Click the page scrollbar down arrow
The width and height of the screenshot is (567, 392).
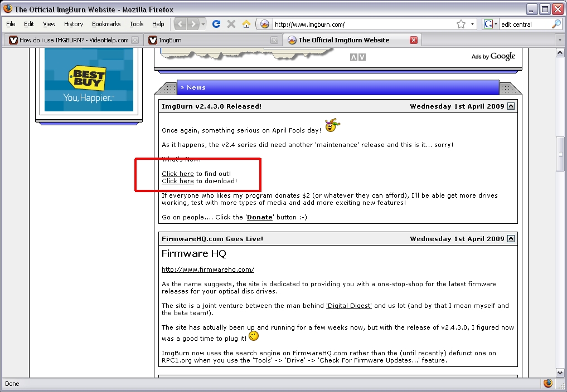(560, 373)
